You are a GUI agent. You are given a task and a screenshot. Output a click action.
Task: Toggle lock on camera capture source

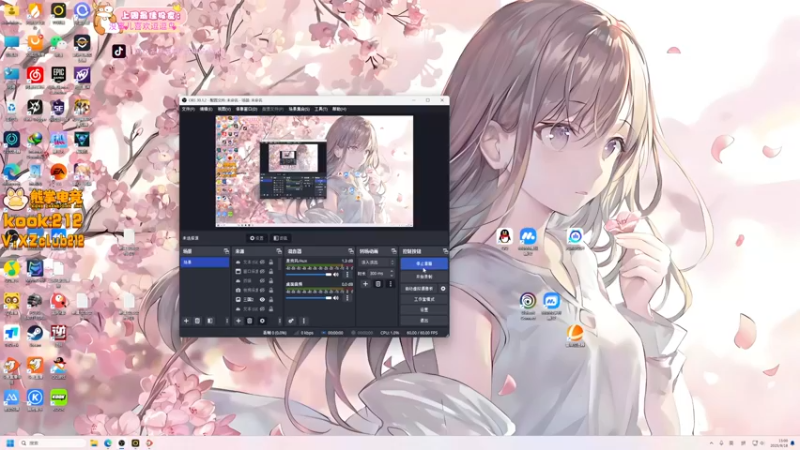(271, 290)
